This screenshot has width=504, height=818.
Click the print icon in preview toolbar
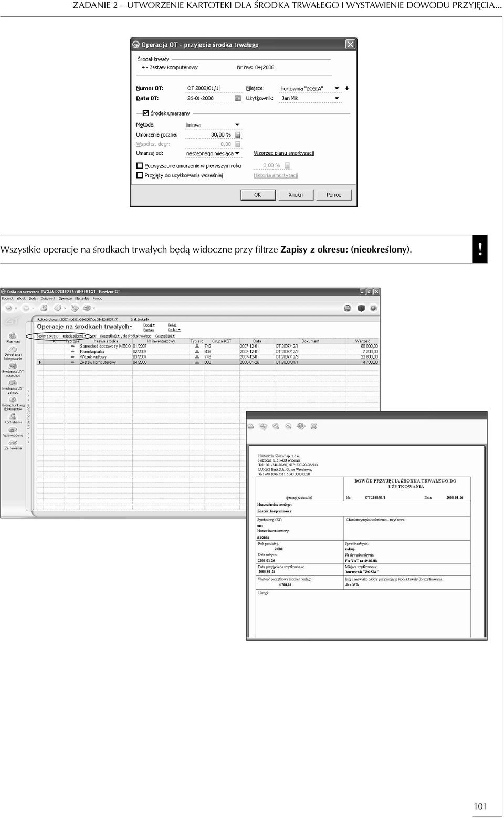(301, 426)
